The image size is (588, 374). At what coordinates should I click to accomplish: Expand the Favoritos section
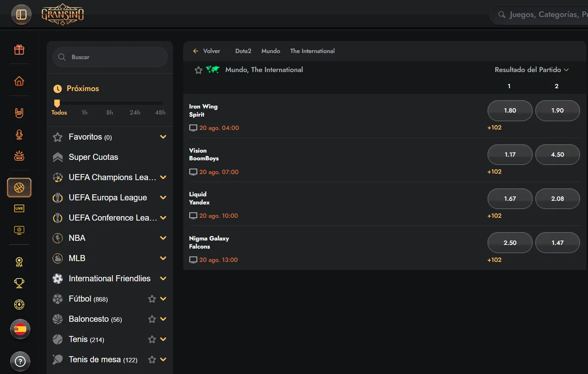click(x=163, y=137)
